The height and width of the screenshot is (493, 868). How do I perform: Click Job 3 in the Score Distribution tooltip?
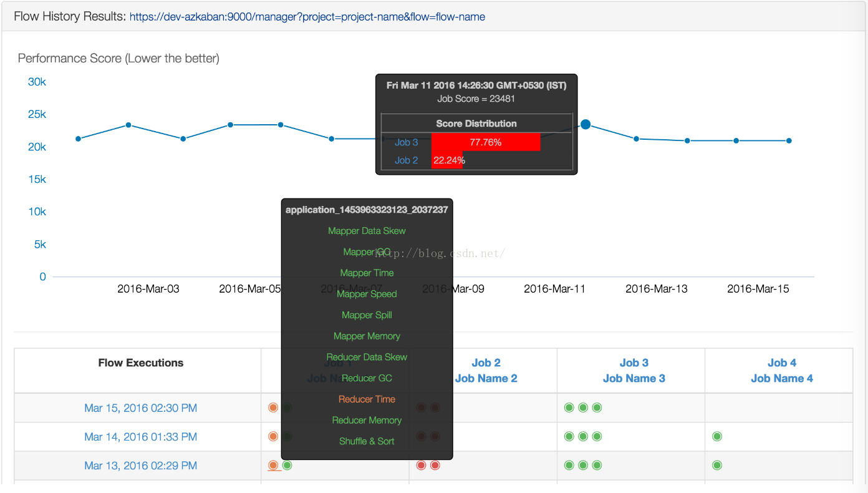407,142
